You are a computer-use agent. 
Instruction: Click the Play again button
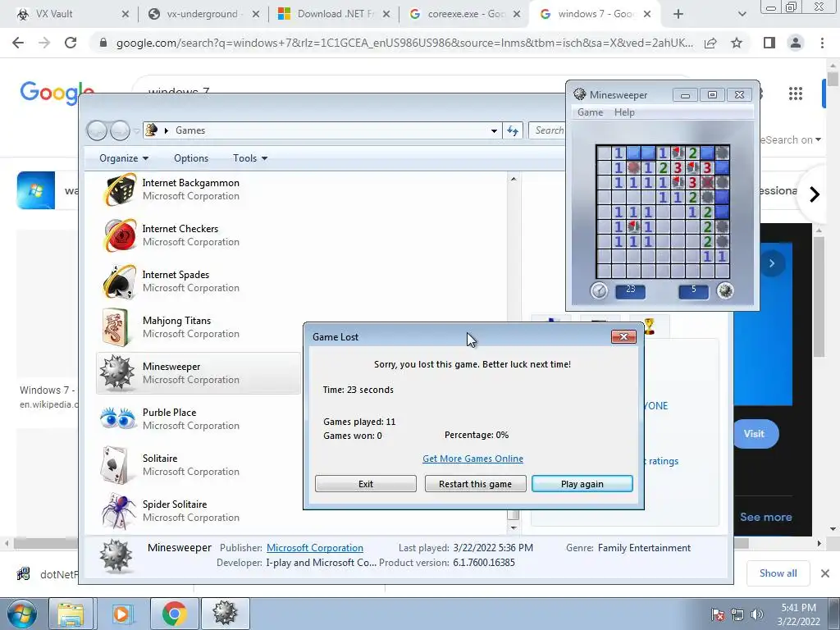pos(582,484)
